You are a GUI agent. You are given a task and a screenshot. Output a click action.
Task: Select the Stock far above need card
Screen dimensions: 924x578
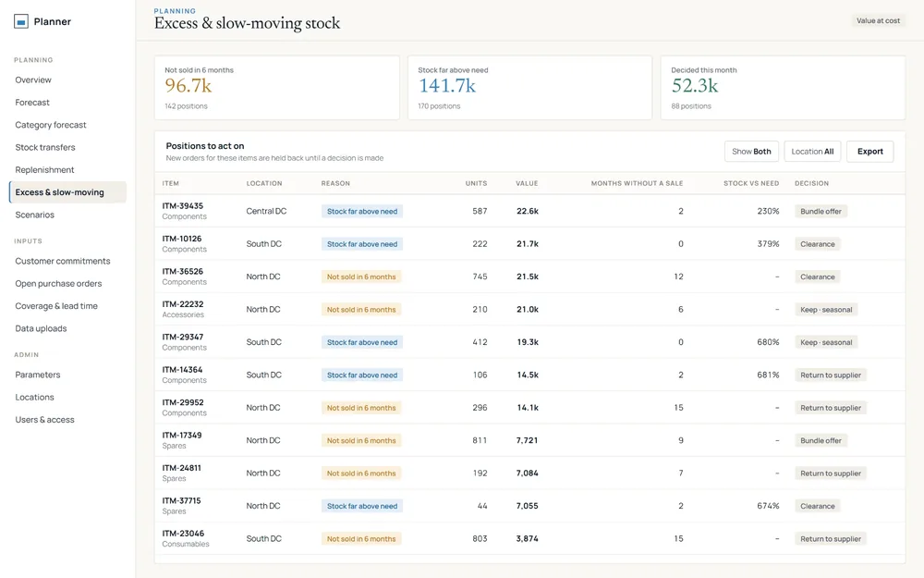[x=529, y=88]
